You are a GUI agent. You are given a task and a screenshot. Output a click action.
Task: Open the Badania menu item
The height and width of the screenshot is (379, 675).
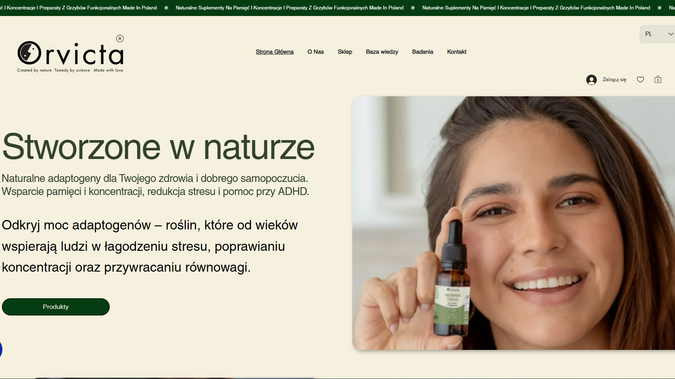pos(422,52)
